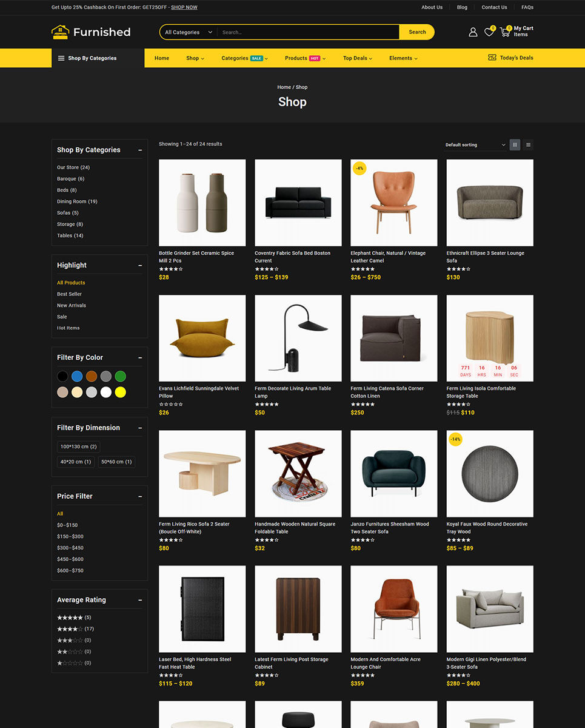585x728 pixels.
Task: Click the user account icon
Action: coord(473,32)
